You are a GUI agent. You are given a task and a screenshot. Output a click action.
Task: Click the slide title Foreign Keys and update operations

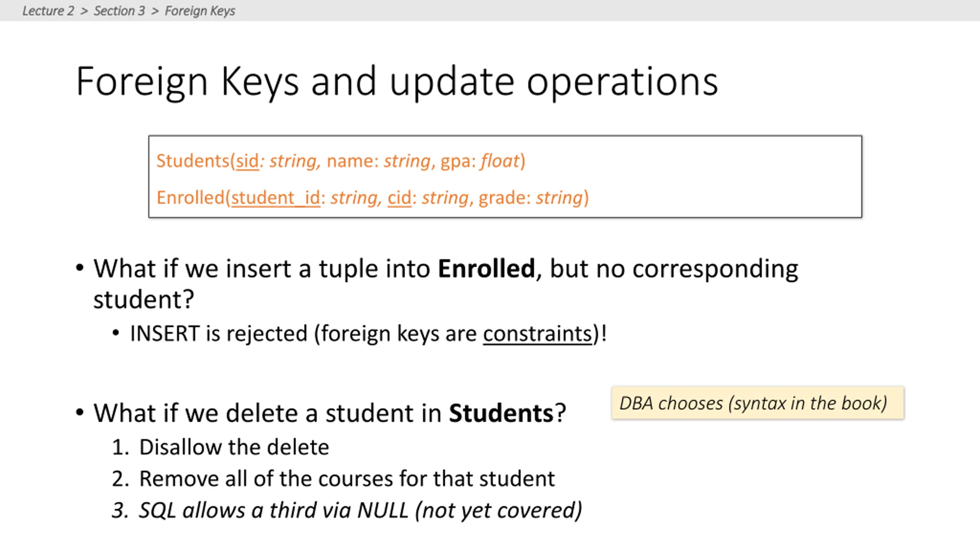click(x=397, y=82)
